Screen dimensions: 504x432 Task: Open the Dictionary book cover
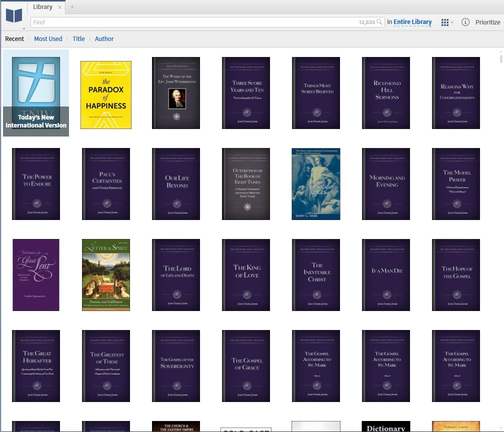[x=386, y=426]
